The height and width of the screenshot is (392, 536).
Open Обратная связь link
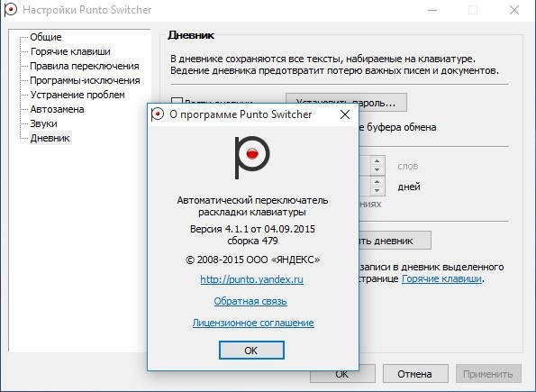click(250, 301)
